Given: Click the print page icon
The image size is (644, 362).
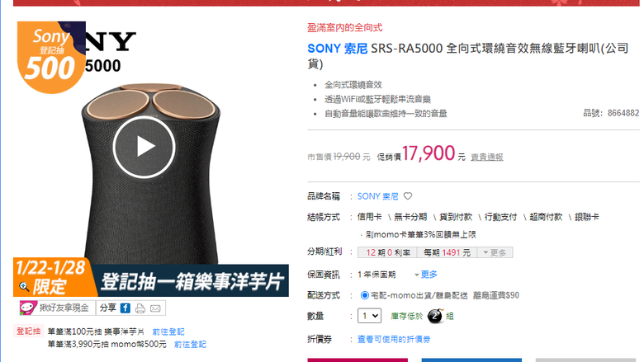Looking at the screenshot, I should (x=140, y=308).
